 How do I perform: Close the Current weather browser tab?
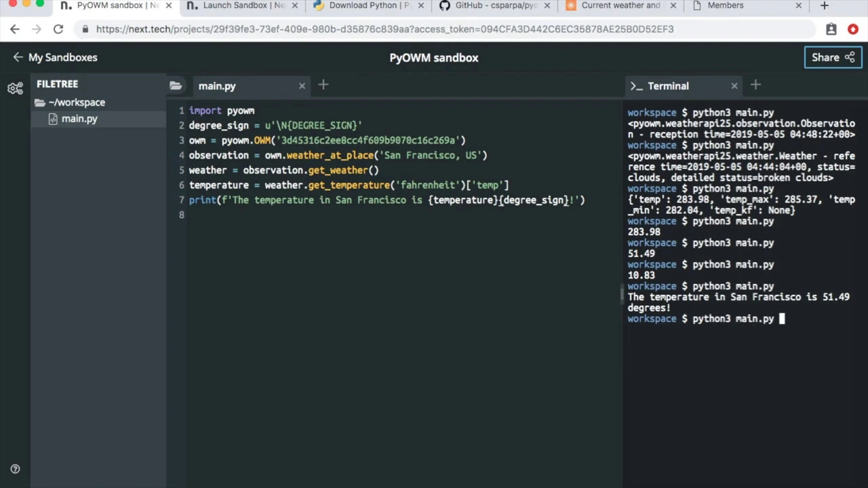(673, 5)
